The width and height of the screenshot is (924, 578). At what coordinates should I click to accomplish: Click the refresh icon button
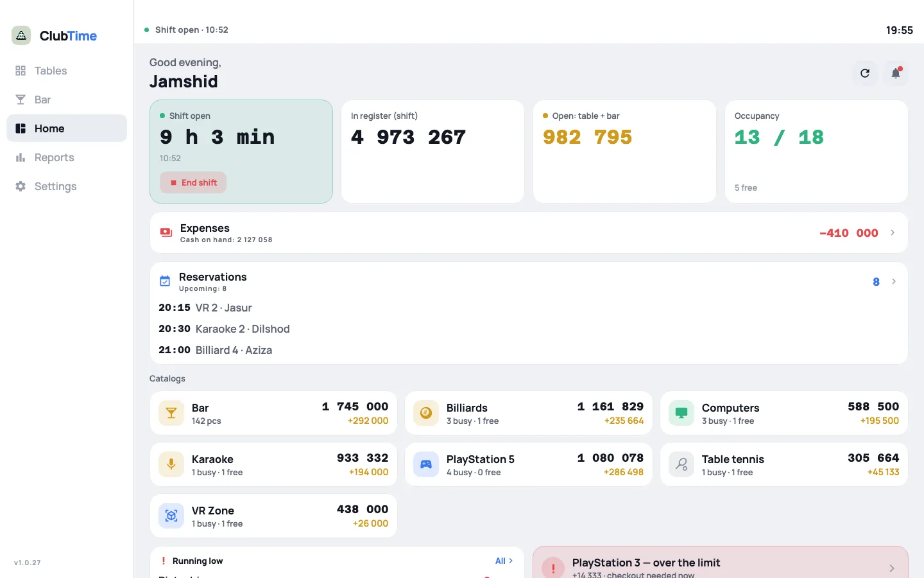[x=865, y=73]
